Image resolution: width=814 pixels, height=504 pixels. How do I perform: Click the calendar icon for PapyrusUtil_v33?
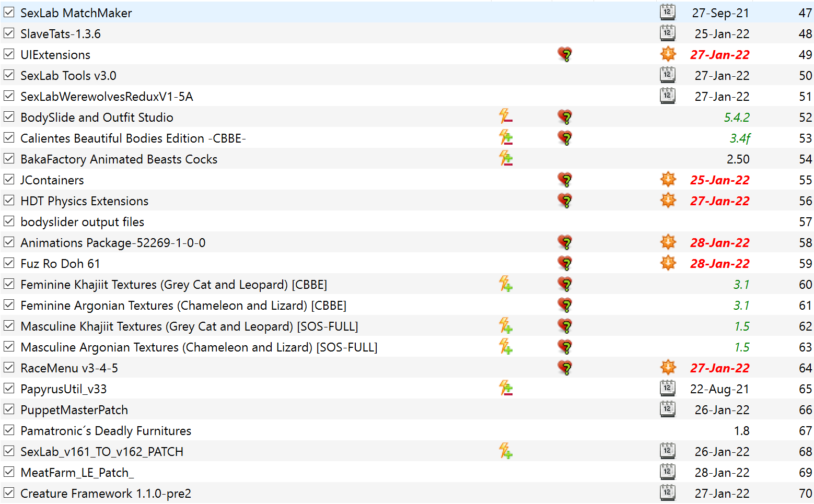point(668,388)
